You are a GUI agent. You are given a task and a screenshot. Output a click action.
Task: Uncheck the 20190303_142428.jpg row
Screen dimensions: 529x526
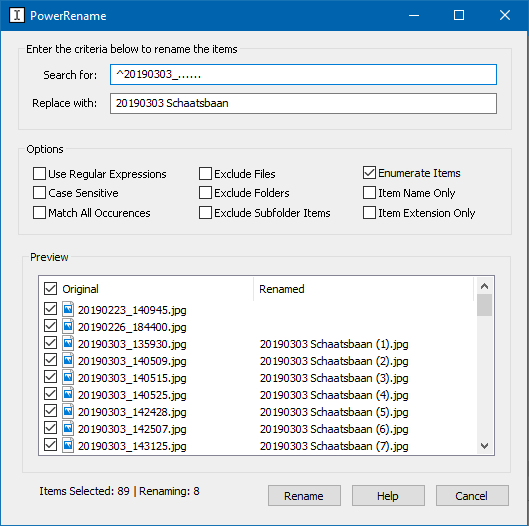[50, 411]
